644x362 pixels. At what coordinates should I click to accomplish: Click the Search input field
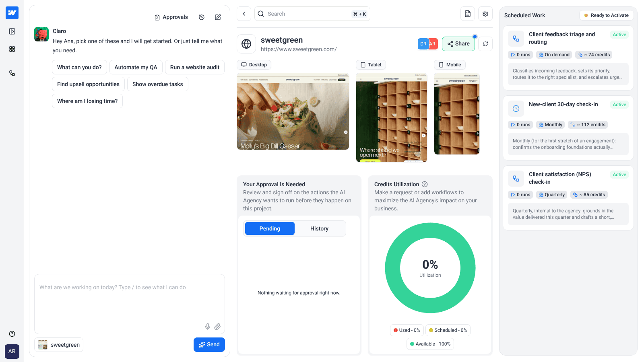click(x=312, y=14)
